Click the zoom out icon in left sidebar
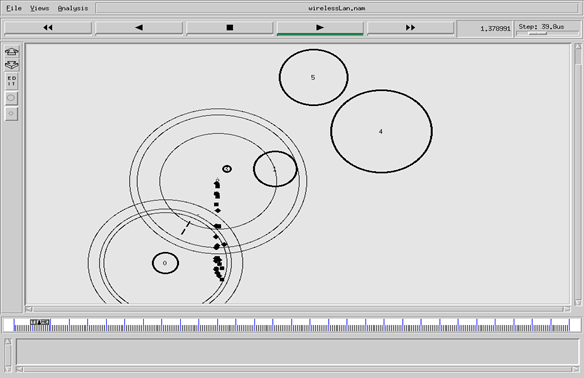 (x=12, y=65)
